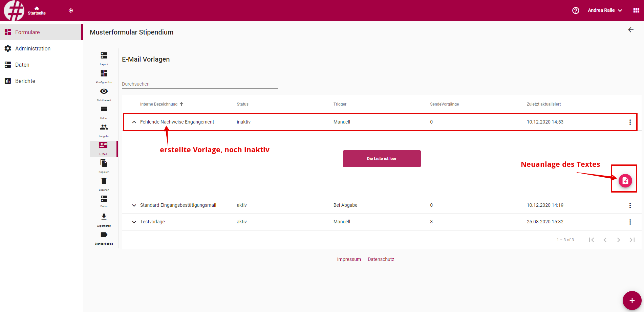Click the Startseite home icon
This screenshot has height=312, width=644.
[37, 8]
